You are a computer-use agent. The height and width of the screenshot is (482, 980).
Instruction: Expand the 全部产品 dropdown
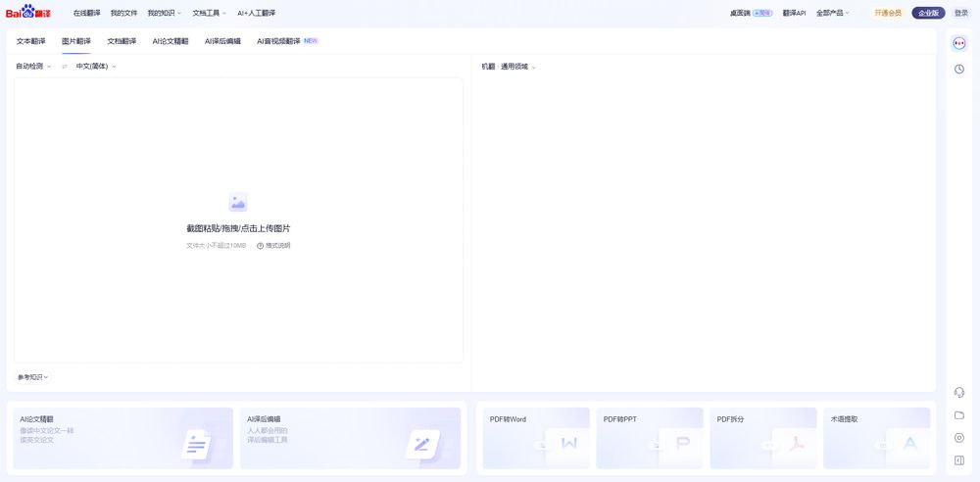click(832, 13)
